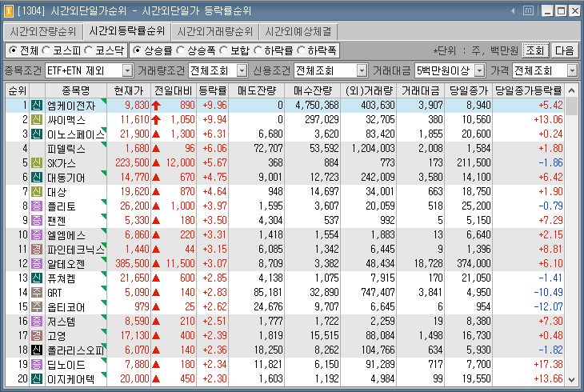Viewport: 584px width, 392px height.
Task: Click the badge icon next to 이노스페이스
Action: coord(37,134)
